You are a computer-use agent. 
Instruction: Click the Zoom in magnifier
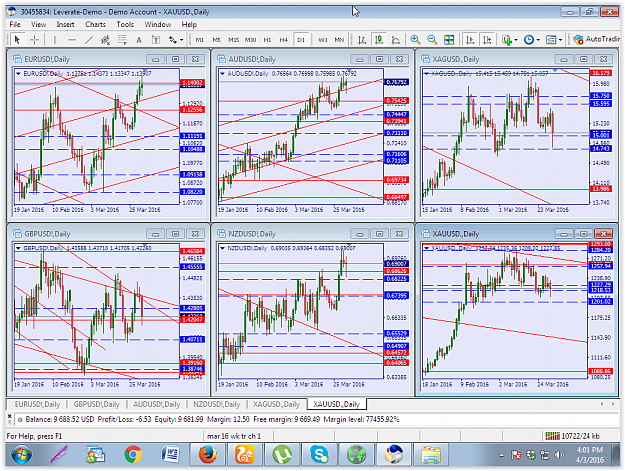[x=415, y=39]
